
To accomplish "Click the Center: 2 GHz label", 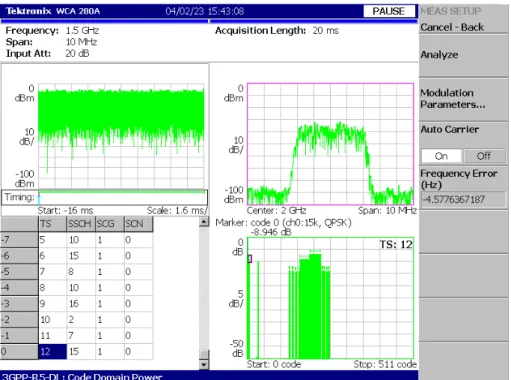I will (276, 211).
